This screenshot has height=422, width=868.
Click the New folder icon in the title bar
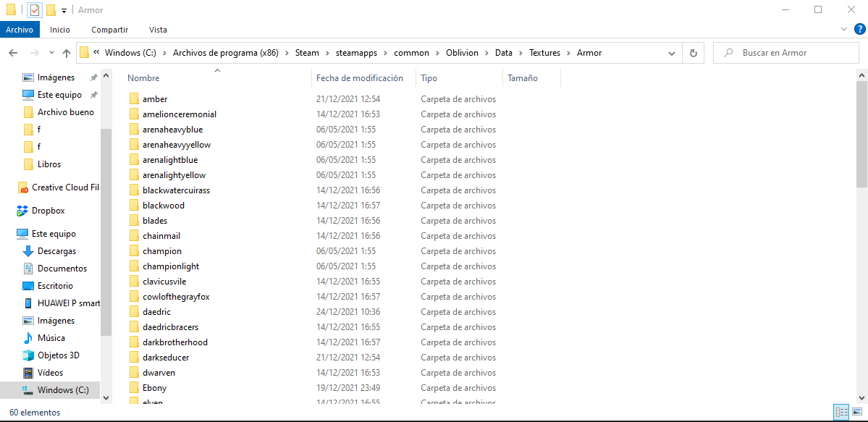(51, 10)
